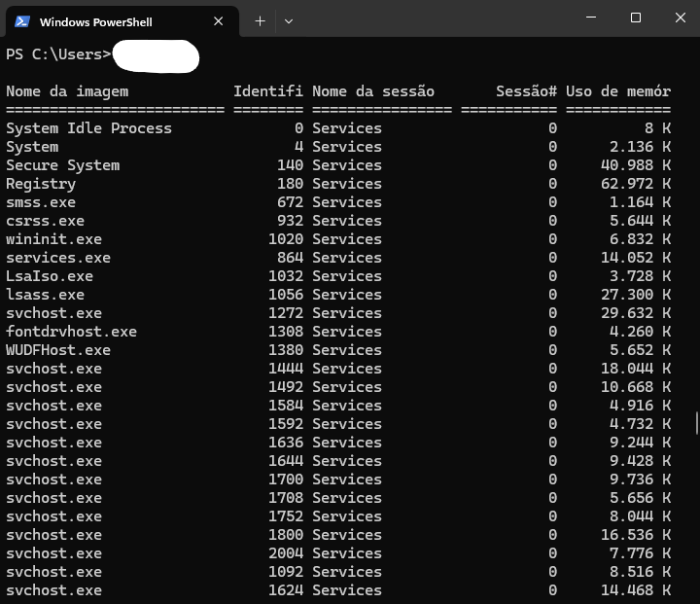
Task: Click the 'Sessão#' column header
Action: [526, 91]
